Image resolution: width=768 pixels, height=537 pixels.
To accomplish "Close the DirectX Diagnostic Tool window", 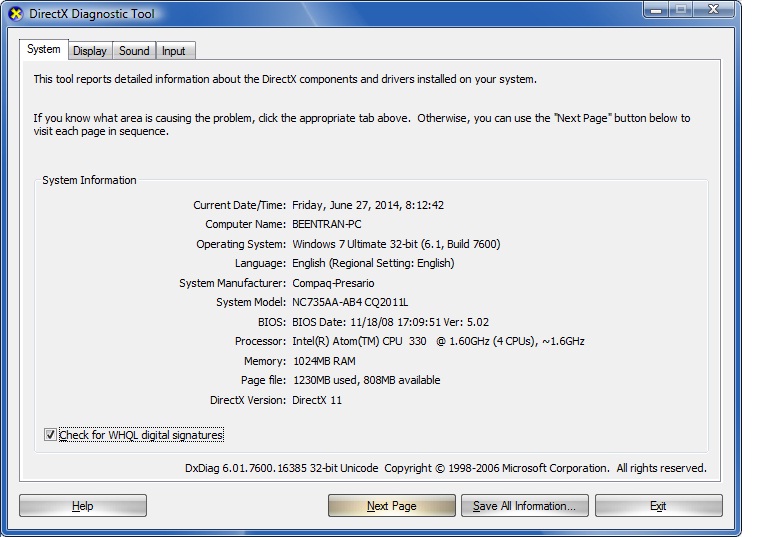I will pos(714,10).
